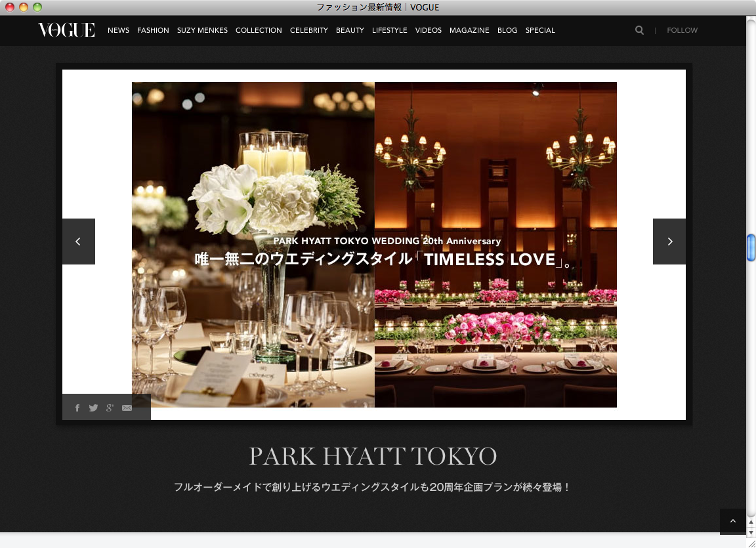
Task: Go to next slide arrow
Action: click(669, 242)
